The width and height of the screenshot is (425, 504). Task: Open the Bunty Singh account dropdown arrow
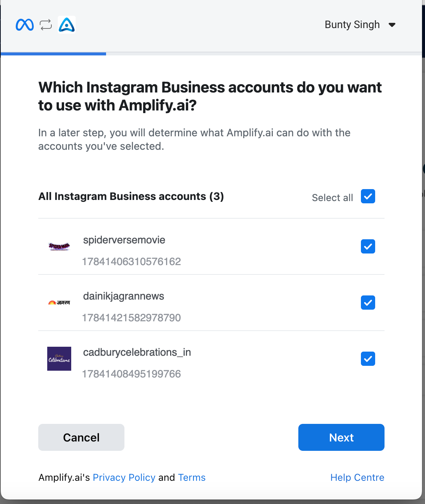point(392,25)
